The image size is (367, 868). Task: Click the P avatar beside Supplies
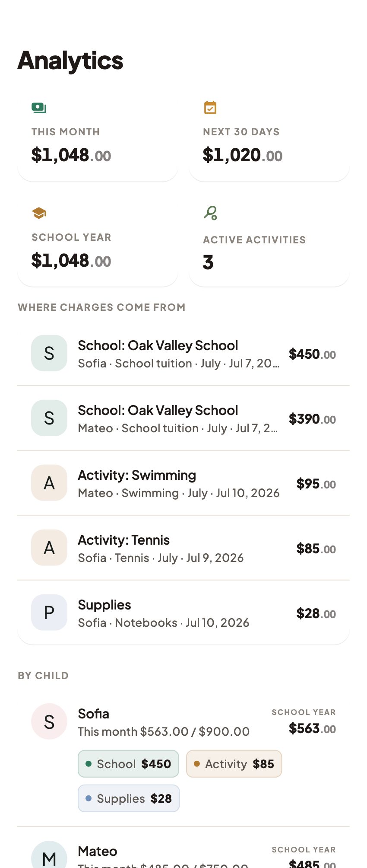[x=49, y=613]
